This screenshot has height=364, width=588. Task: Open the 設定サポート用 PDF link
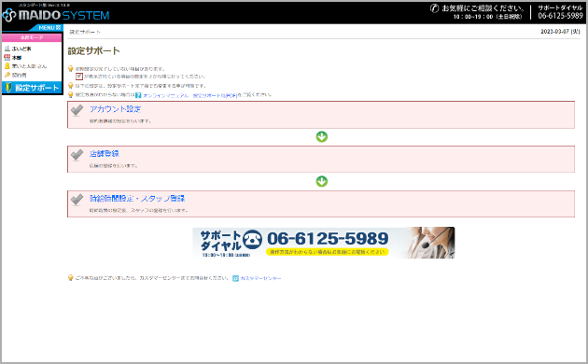pos(215,95)
